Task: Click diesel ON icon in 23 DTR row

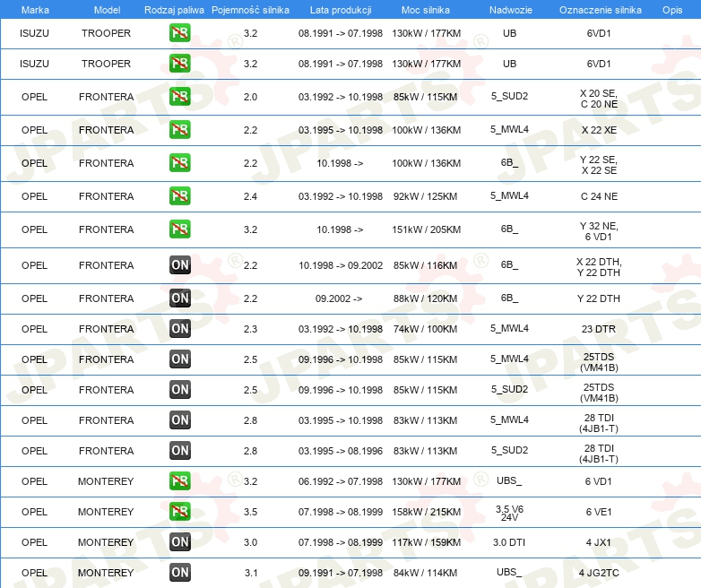Action: (179, 329)
